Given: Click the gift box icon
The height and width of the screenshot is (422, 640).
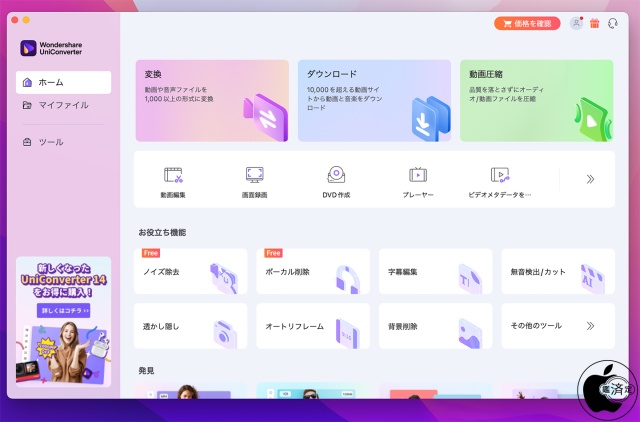Looking at the screenshot, I should click(594, 23).
